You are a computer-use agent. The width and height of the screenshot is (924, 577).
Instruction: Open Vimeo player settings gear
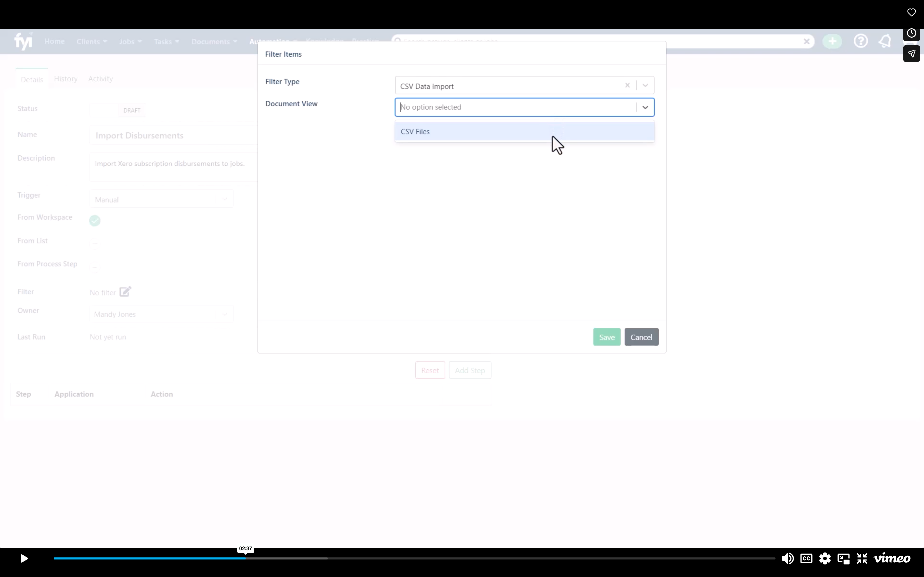(825, 559)
